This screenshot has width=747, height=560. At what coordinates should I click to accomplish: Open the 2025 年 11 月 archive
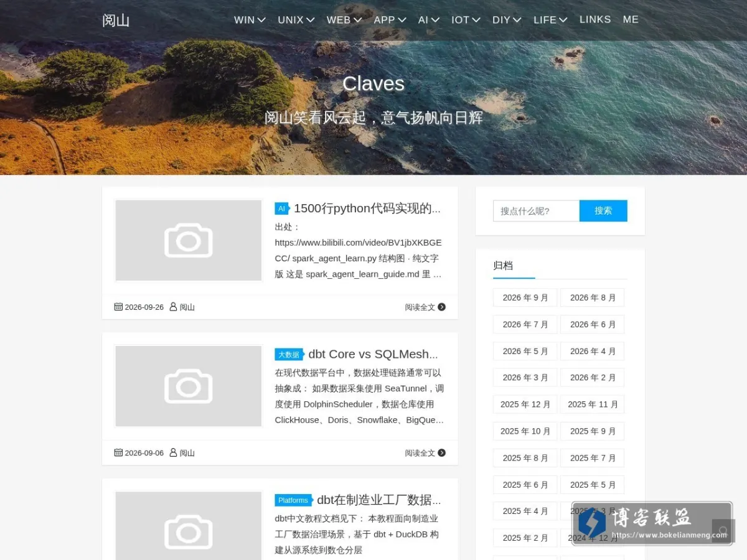(x=593, y=404)
